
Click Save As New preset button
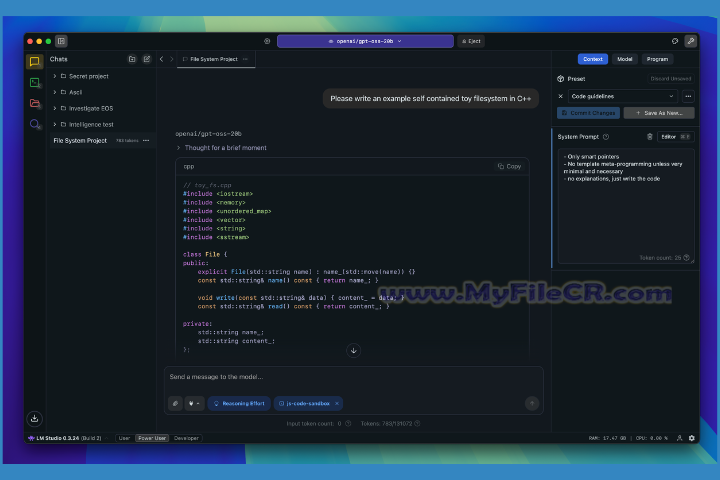[x=659, y=113]
